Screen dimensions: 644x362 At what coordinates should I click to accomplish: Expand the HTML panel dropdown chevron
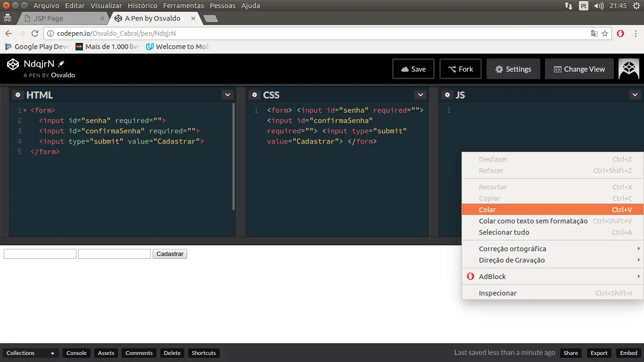(228, 95)
